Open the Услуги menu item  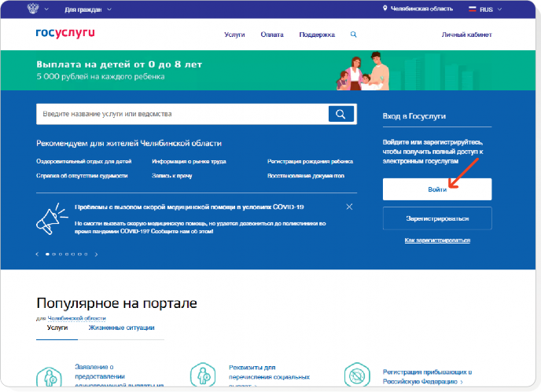pos(234,35)
